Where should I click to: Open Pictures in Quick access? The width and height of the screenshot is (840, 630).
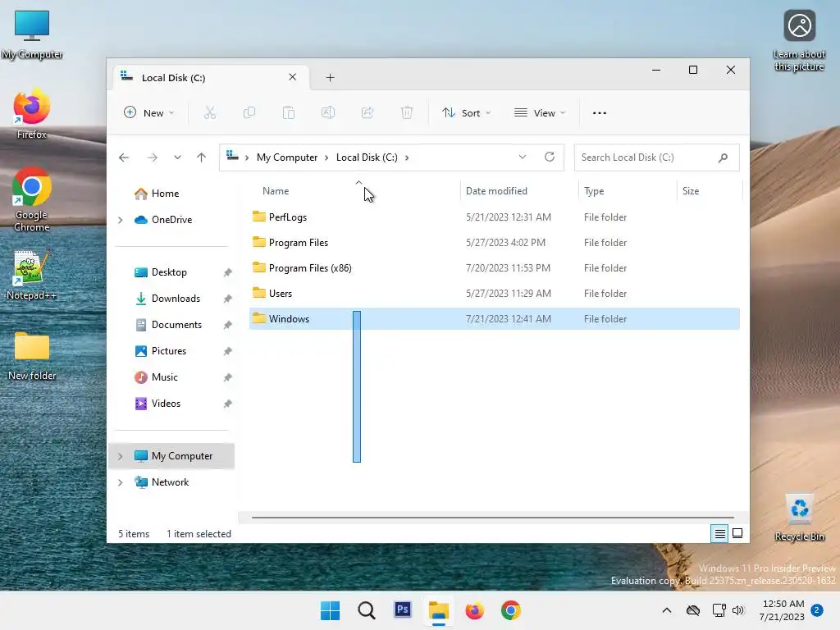[169, 351]
